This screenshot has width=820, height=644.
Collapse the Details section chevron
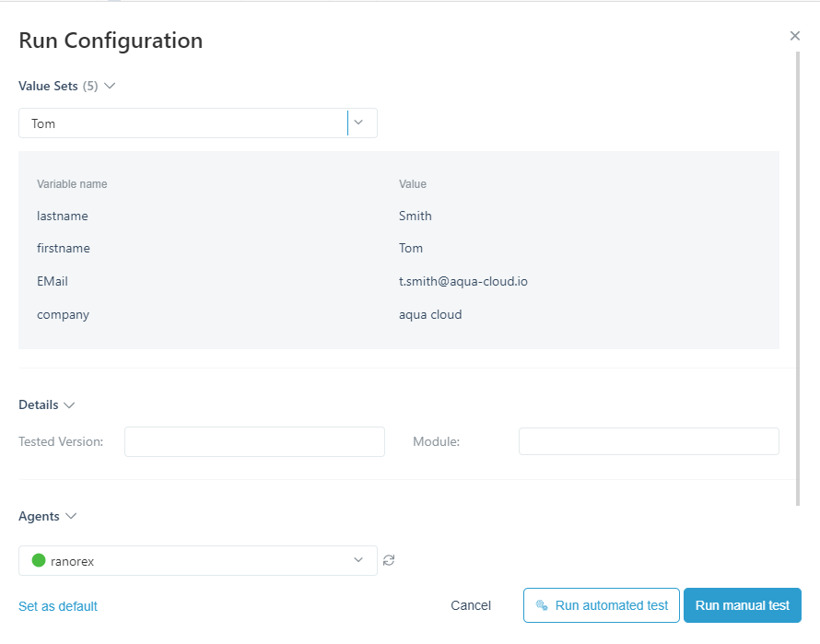(69, 404)
